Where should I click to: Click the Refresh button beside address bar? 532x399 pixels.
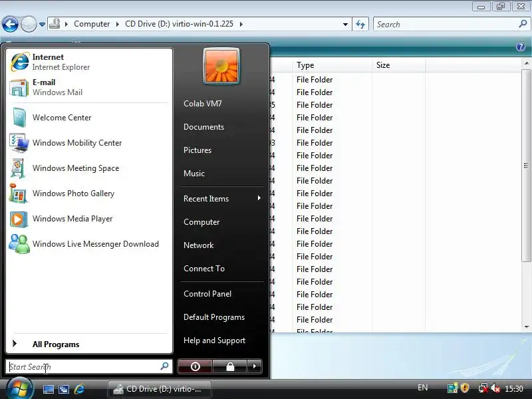360,24
